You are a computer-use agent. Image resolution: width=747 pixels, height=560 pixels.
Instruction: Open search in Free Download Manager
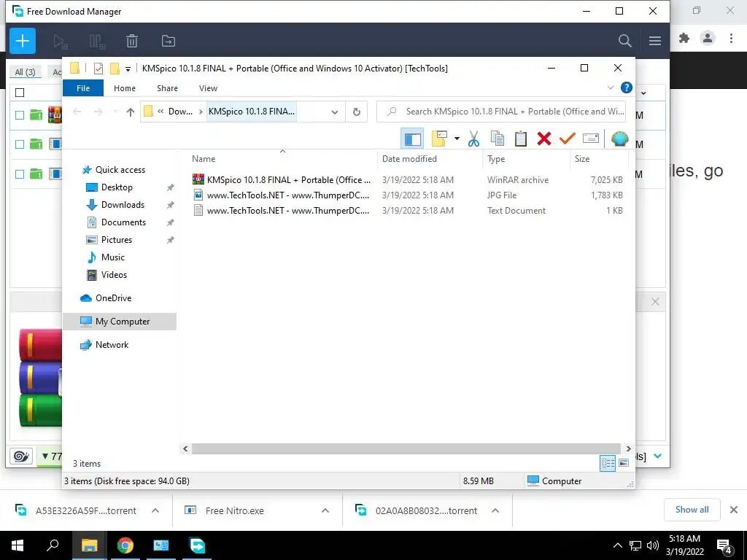[624, 41]
